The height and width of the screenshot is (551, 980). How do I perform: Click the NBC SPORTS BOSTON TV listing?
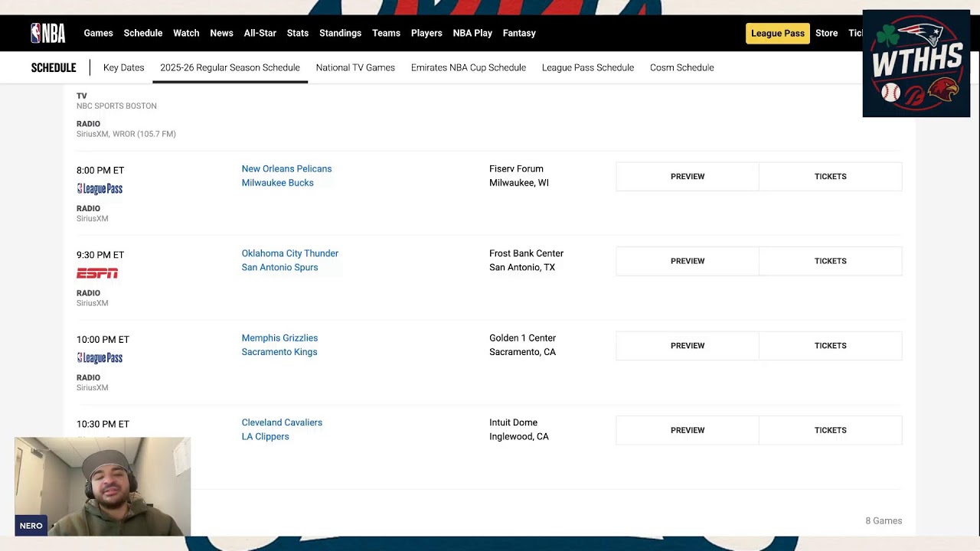coord(116,106)
